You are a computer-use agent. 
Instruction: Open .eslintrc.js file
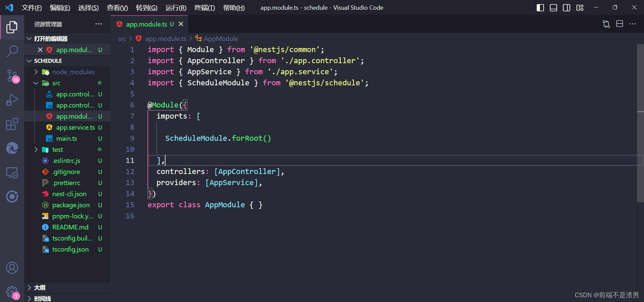(x=67, y=161)
